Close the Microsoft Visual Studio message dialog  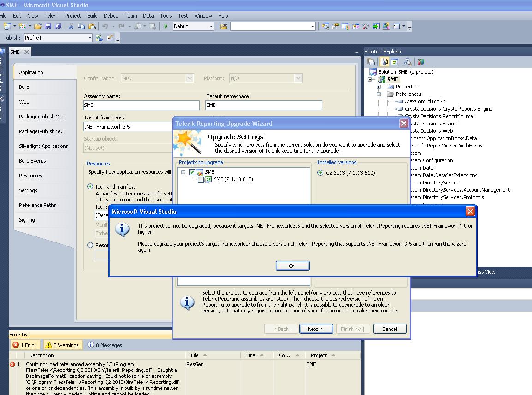(x=470, y=212)
